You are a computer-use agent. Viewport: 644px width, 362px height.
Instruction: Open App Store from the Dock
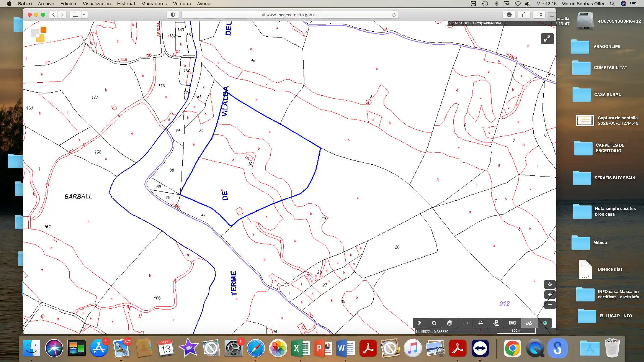(99, 348)
